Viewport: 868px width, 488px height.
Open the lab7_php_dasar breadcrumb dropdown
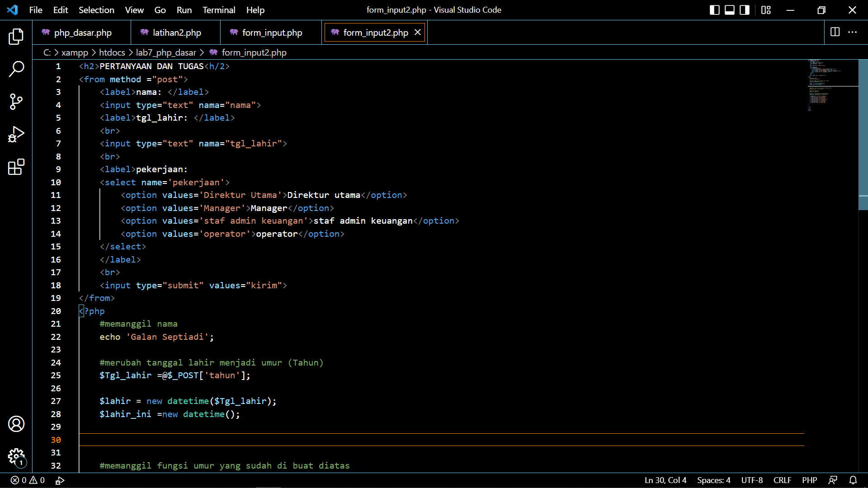(x=166, y=52)
